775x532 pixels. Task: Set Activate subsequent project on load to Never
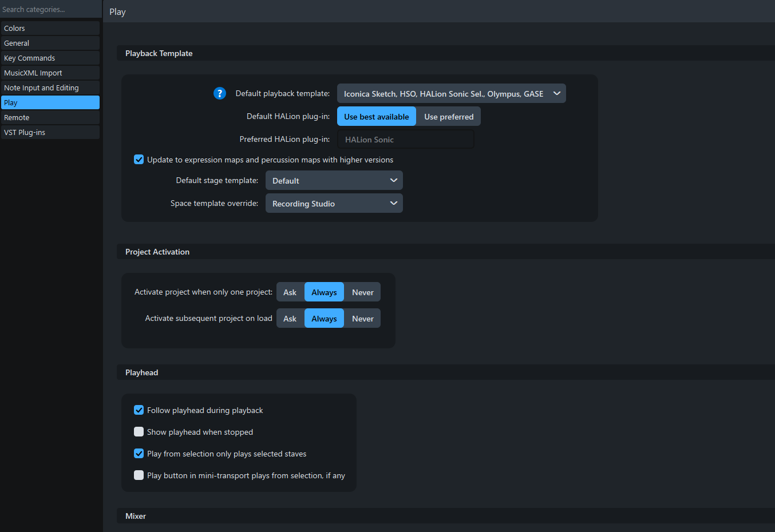[x=362, y=319]
